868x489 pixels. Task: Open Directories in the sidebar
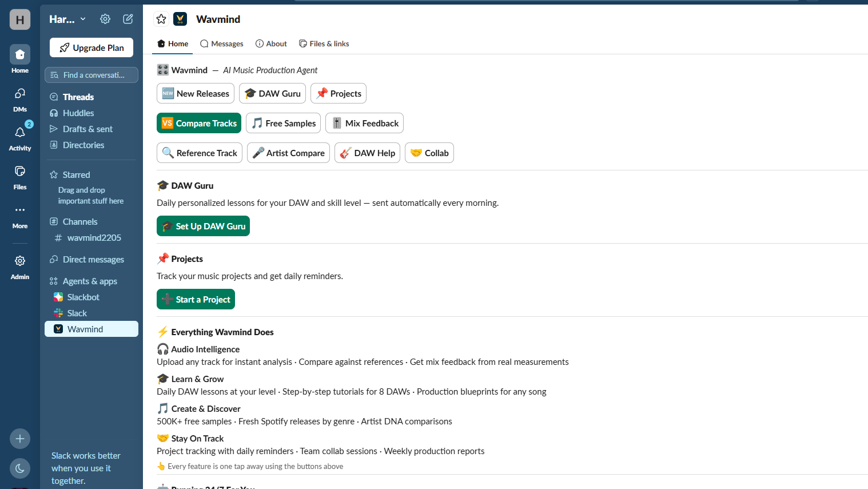click(x=91, y=145)
